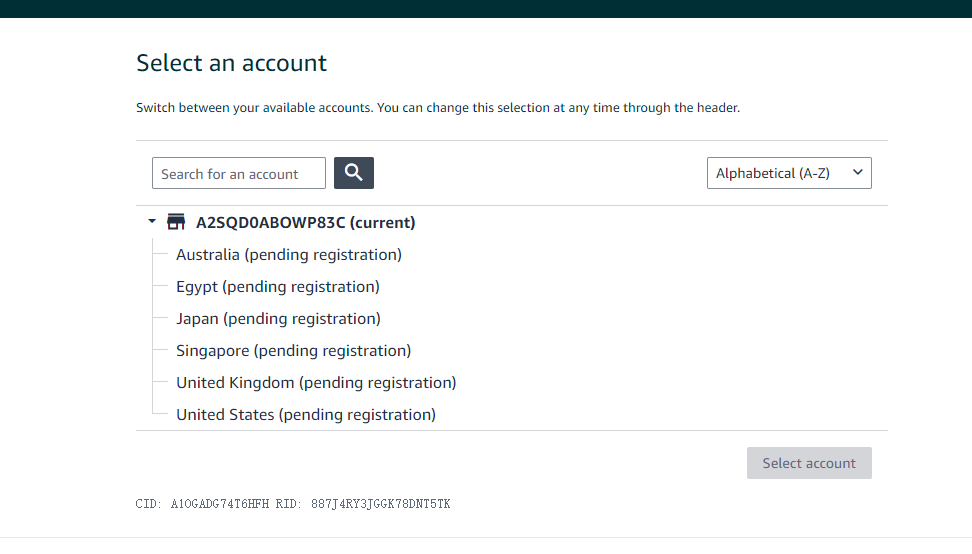
Task: Select Singapore from the account list
Action: pyautogui.click(x=293, y=350)
